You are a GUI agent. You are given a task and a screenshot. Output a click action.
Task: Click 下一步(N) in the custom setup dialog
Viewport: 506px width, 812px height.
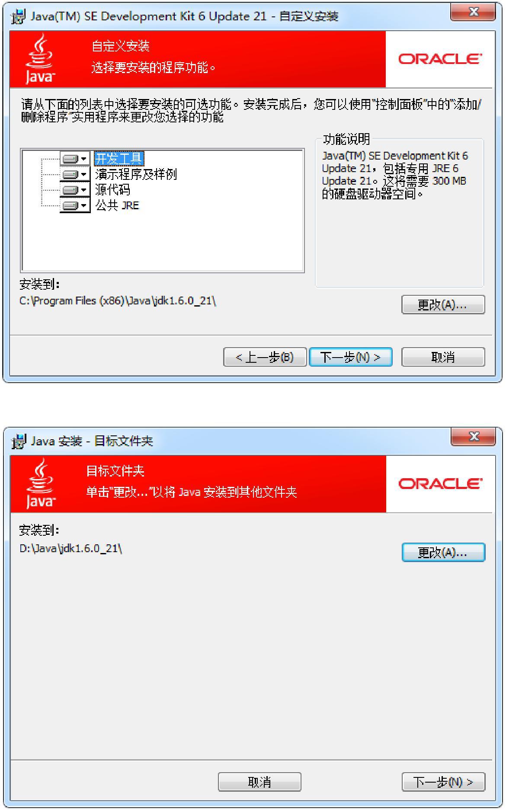351,357
